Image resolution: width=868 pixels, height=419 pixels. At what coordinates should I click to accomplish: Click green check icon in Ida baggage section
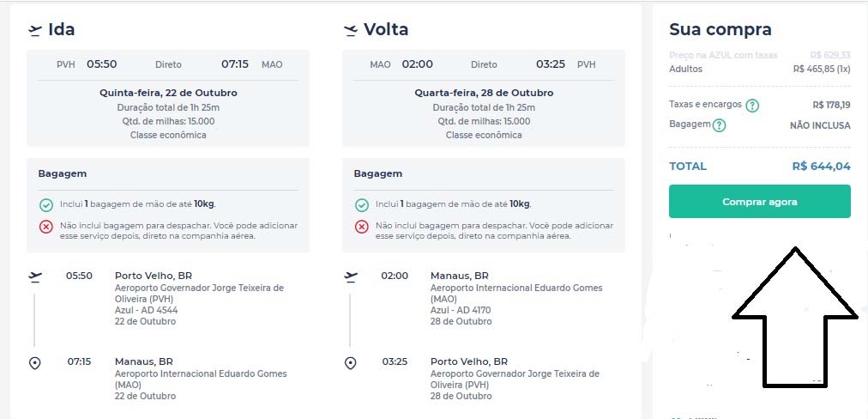(46, 205)
